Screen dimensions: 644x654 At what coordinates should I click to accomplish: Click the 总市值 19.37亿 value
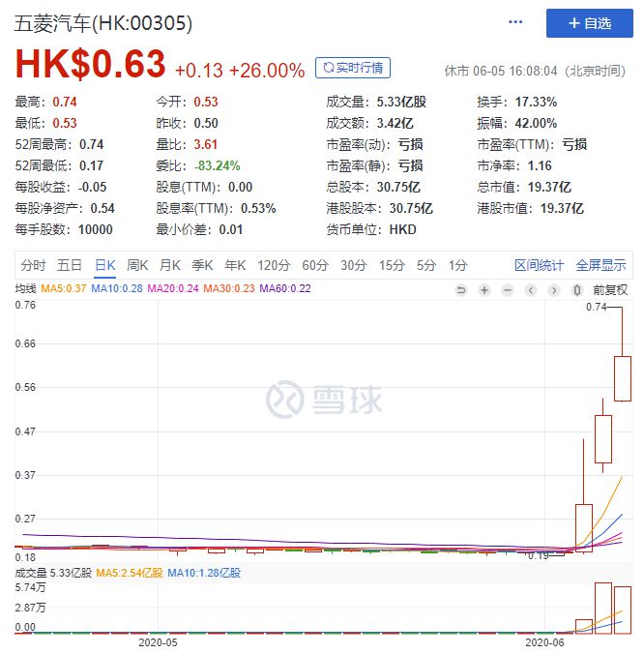549,187
